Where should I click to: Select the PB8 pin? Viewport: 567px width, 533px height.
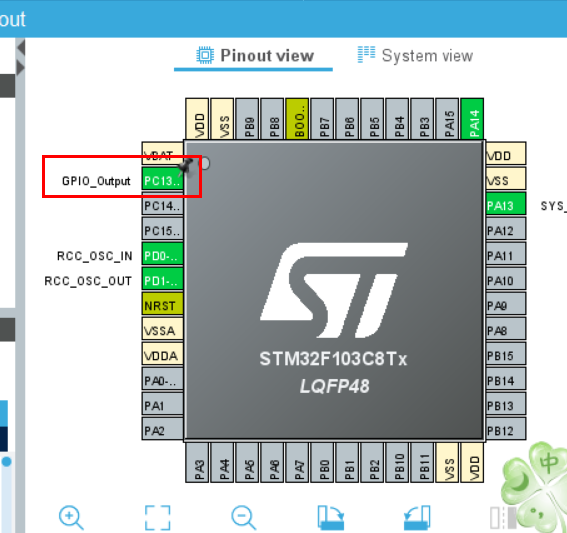[x=272, y=119]
